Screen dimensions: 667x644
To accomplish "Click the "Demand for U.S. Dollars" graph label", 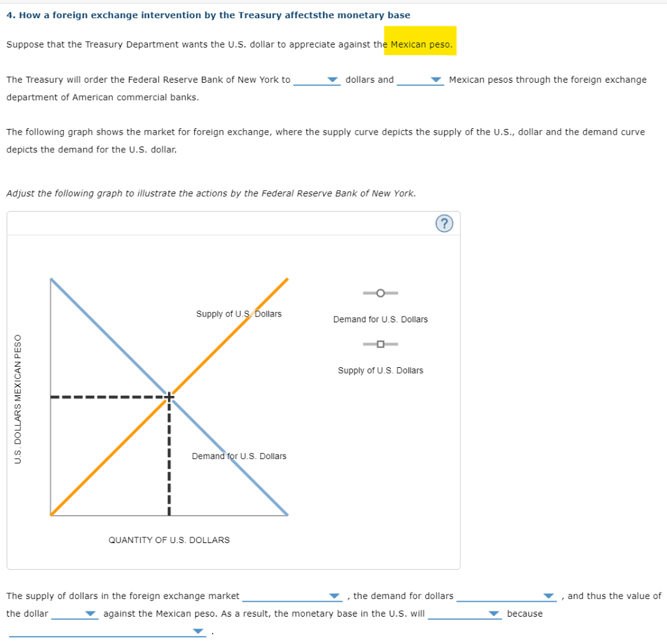I will point(238,456).
